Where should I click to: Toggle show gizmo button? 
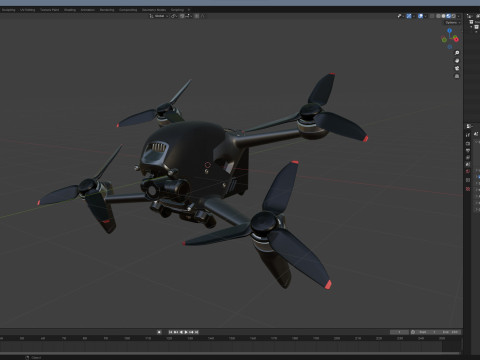click(409, 16)
